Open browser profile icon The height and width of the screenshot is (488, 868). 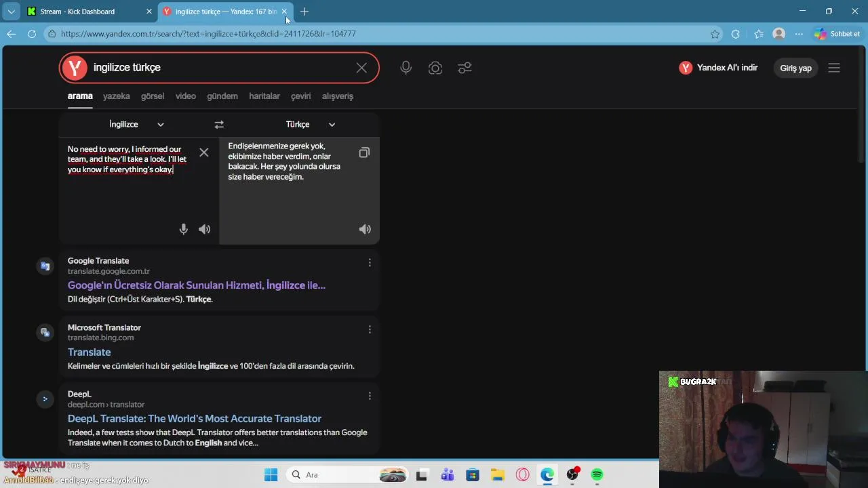click(x=779, y=34)
